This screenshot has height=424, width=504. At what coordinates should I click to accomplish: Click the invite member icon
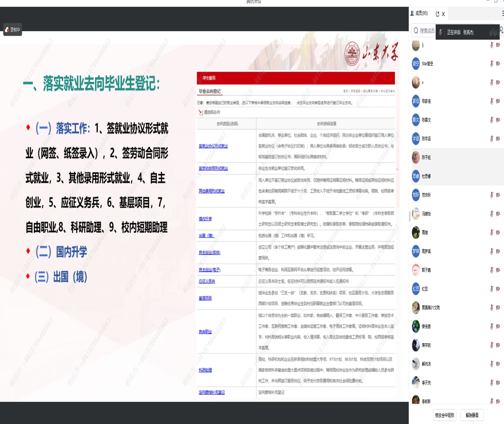point(501,30)
